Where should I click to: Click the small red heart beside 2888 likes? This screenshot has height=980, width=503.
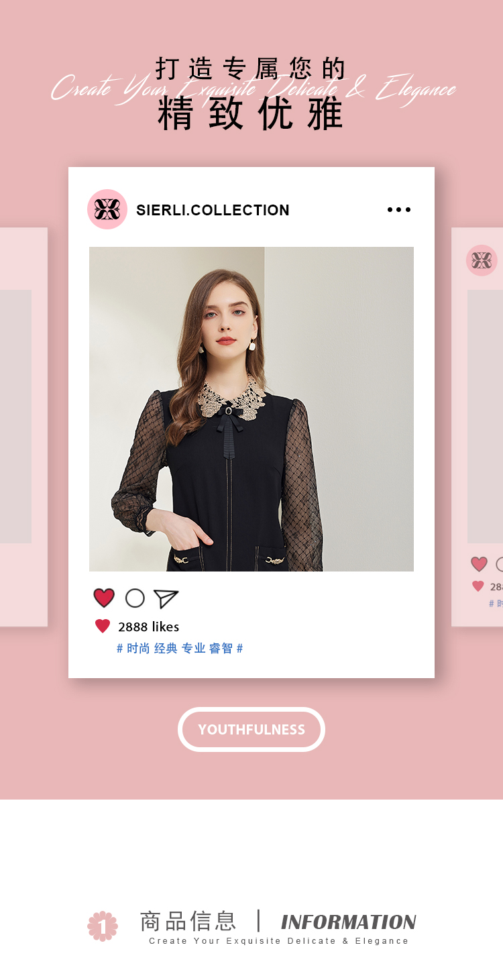point(103,627)
